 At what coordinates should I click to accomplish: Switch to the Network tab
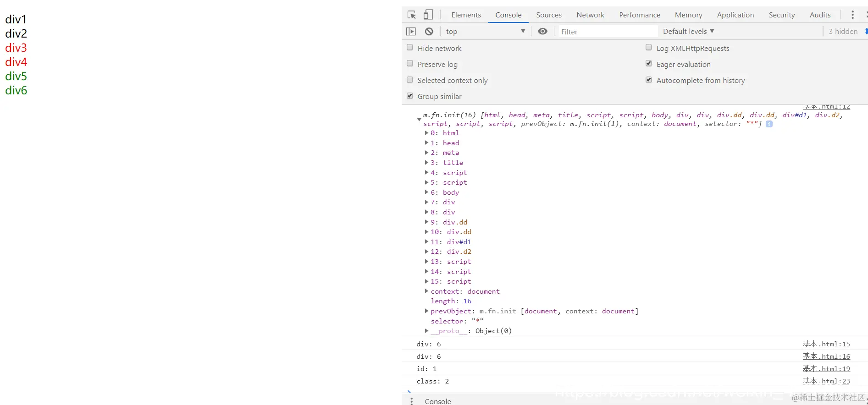coord(590,15)
